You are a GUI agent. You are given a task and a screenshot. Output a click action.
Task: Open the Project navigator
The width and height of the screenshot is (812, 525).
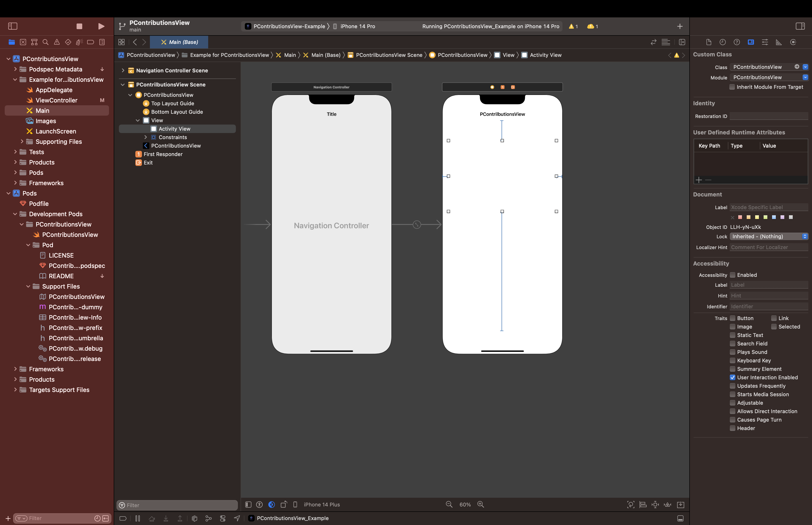coord(12,42)
